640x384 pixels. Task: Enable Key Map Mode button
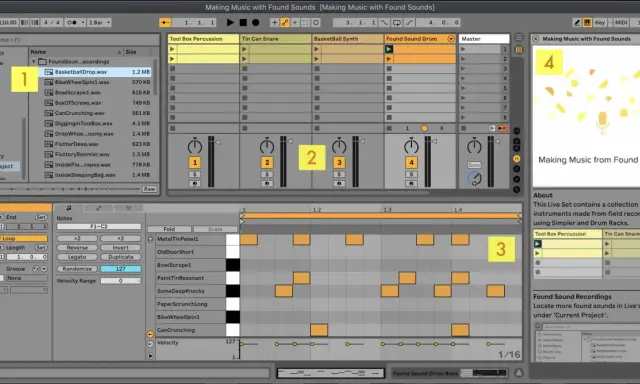(600, 22)
